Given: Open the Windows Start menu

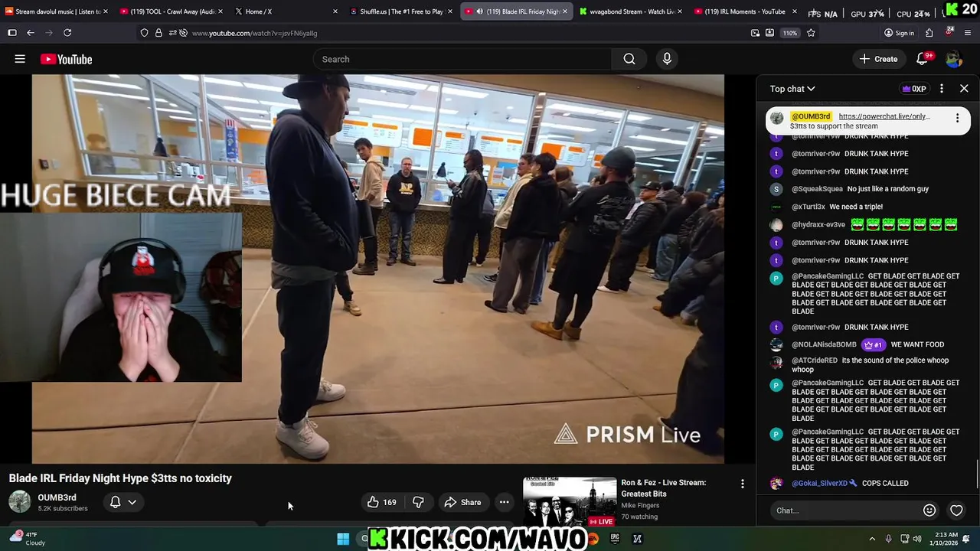Looking at the screenshot, I should tap(343, 539).
